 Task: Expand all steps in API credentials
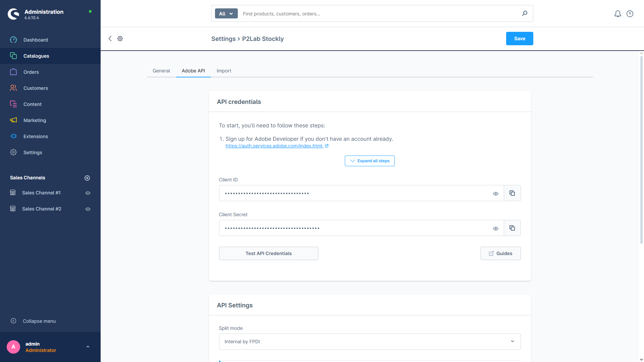(x=370, y=161)
